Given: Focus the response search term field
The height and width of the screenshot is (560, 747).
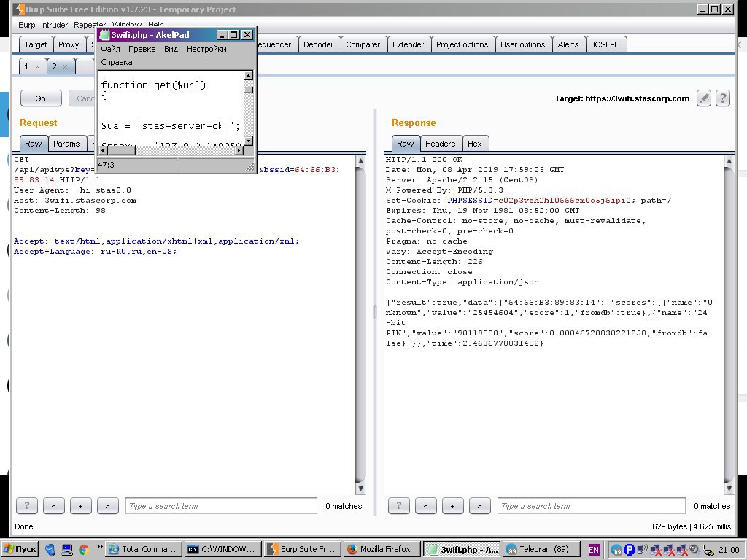Looking at the screenshot, I should coord(592,506).
